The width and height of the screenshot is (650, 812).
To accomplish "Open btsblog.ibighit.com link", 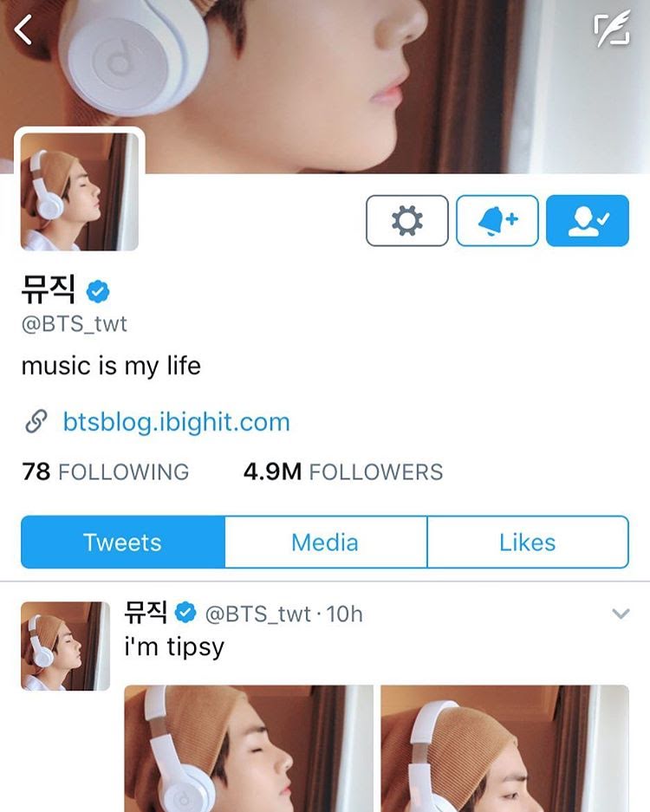I will point(176,422).
